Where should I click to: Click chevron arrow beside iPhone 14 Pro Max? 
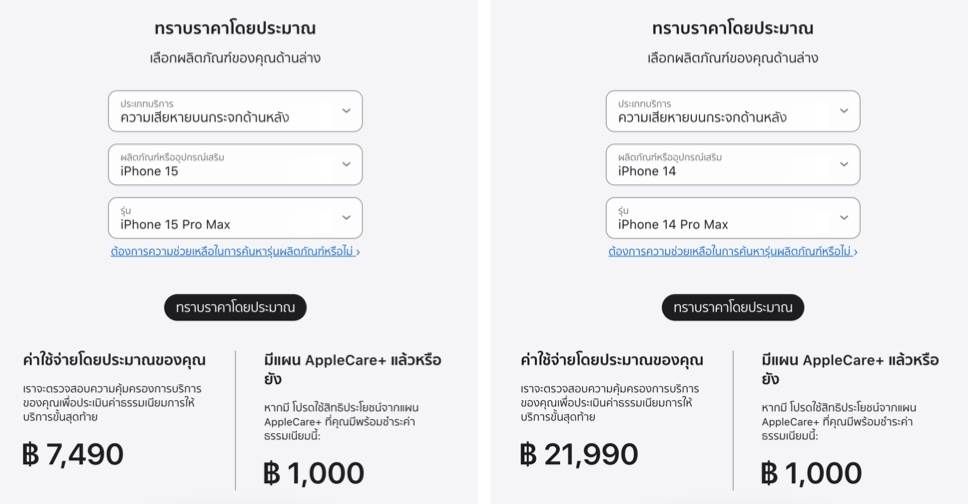(x=843, y=218)
